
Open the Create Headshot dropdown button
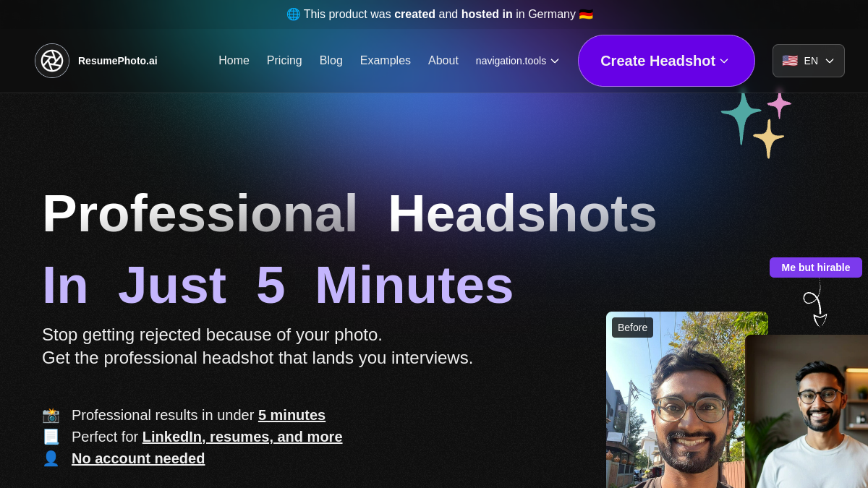666,61
